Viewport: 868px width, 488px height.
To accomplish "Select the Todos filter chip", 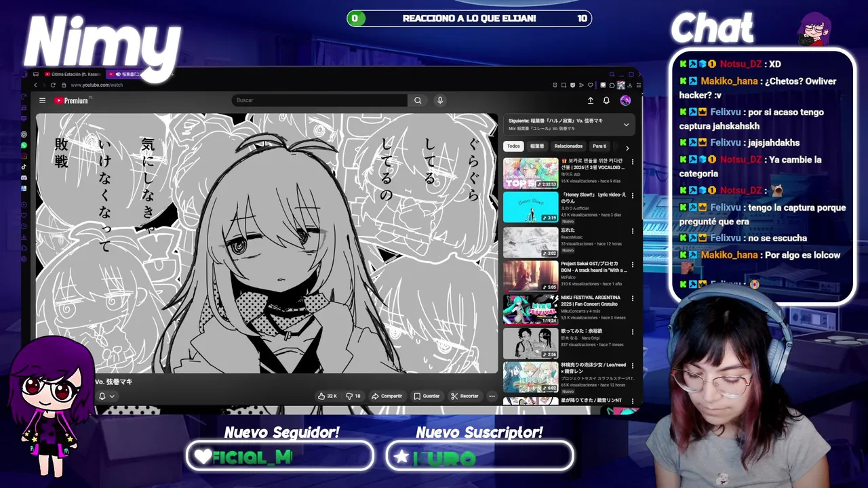I will tap(513, 146).
